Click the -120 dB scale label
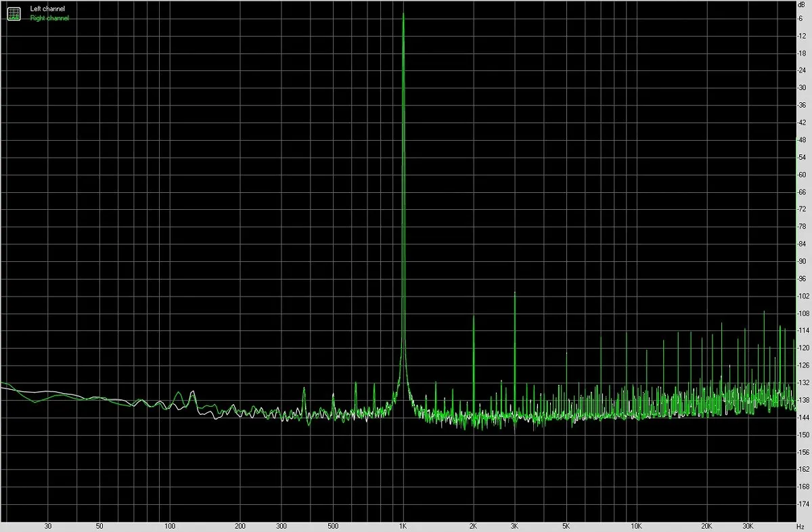 [x=803, y=348]
